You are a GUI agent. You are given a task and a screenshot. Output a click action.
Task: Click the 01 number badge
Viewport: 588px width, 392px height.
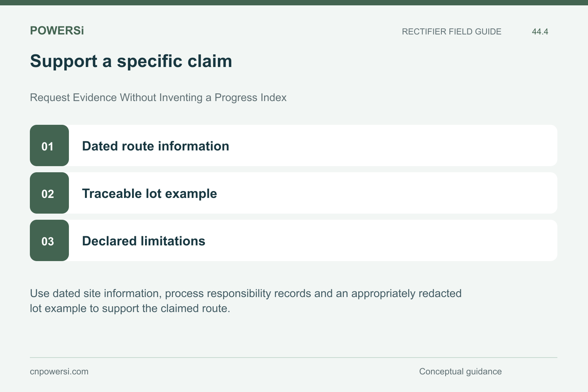[49, 145]
